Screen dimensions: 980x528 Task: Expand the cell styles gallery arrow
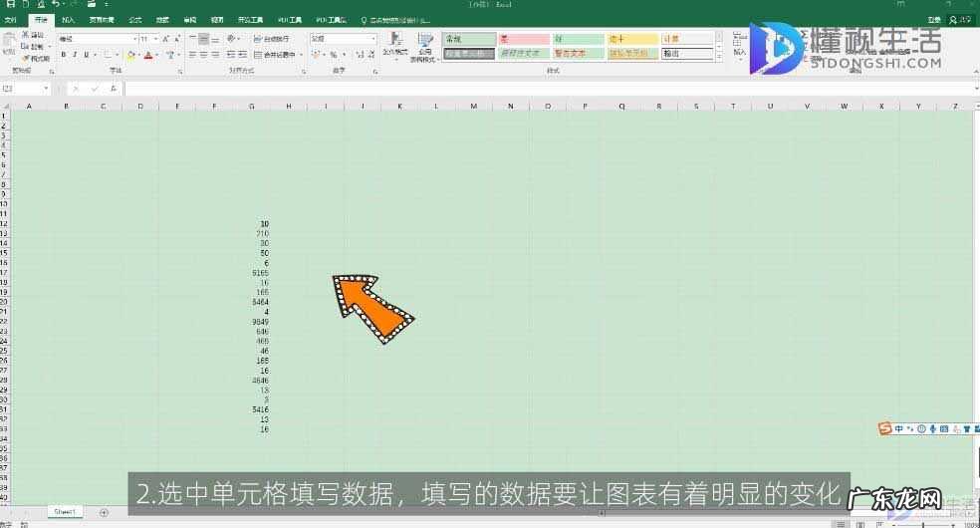coord(719,57)
